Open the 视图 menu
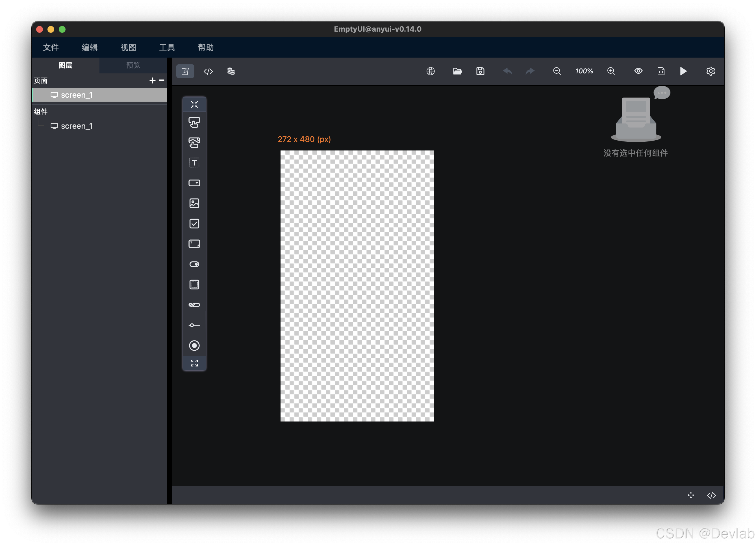756x546 pixels. pyautogui.click(x=128, y=48)
